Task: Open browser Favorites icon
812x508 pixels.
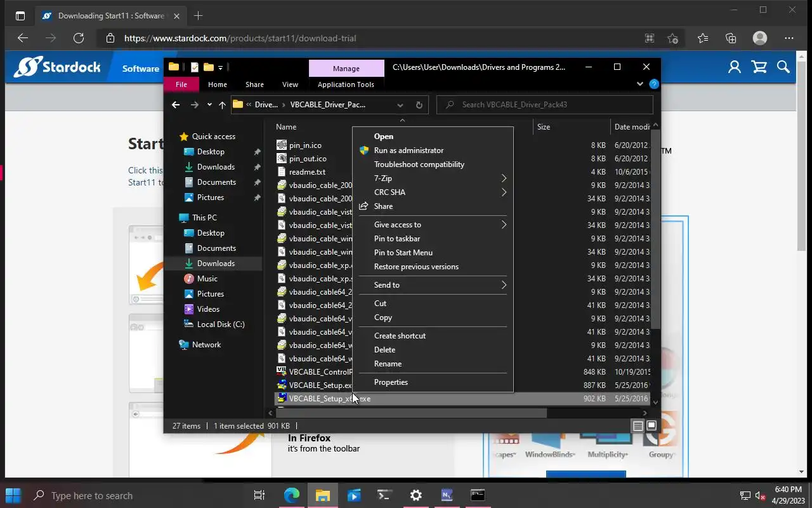Action: [x=703, y=38]
